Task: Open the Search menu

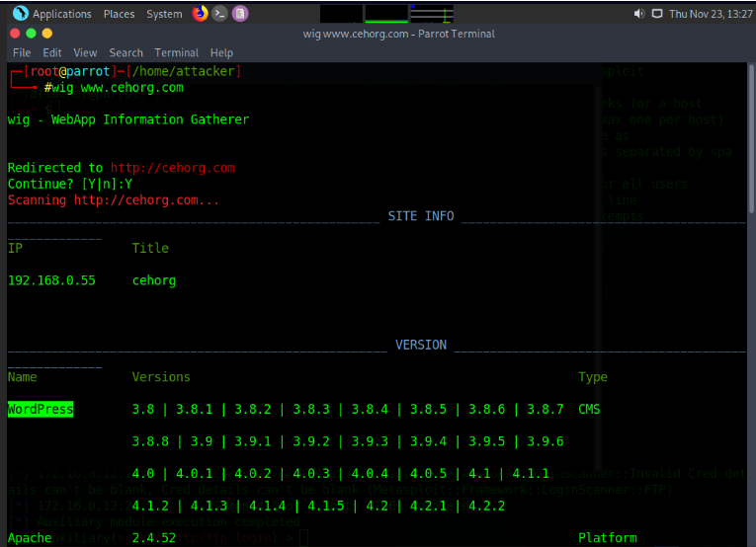Action: pos(126,52)
